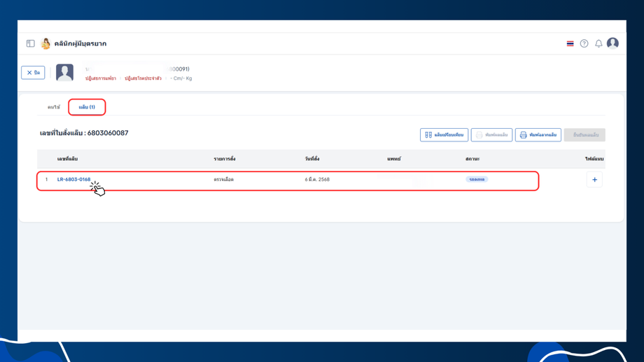This screenshot has height=362, width=644.
Task: Click the print lab label button
Action: (x=538, y=134)
